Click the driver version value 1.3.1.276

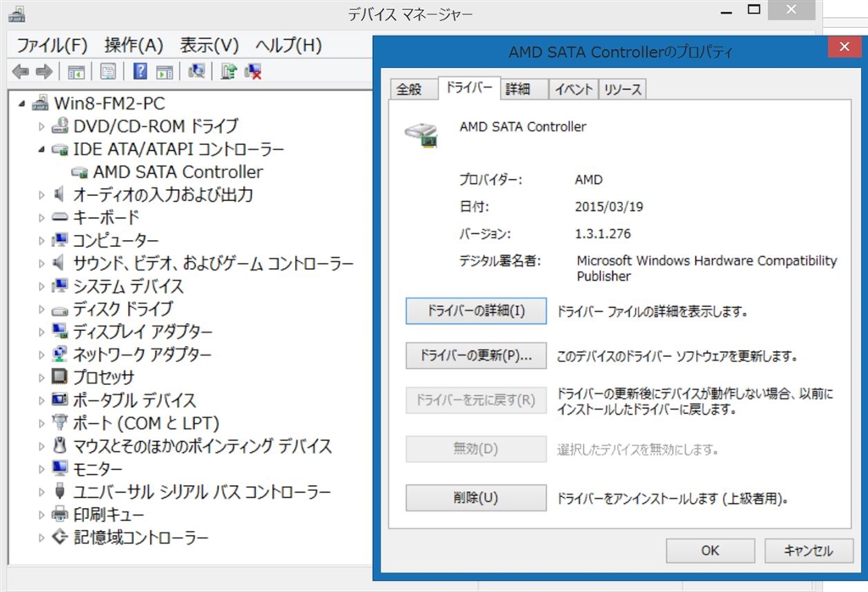(603, 234)
